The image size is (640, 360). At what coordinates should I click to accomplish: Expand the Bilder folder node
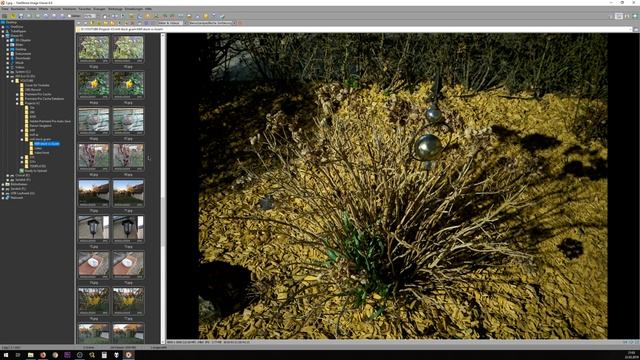click(7, 44)
